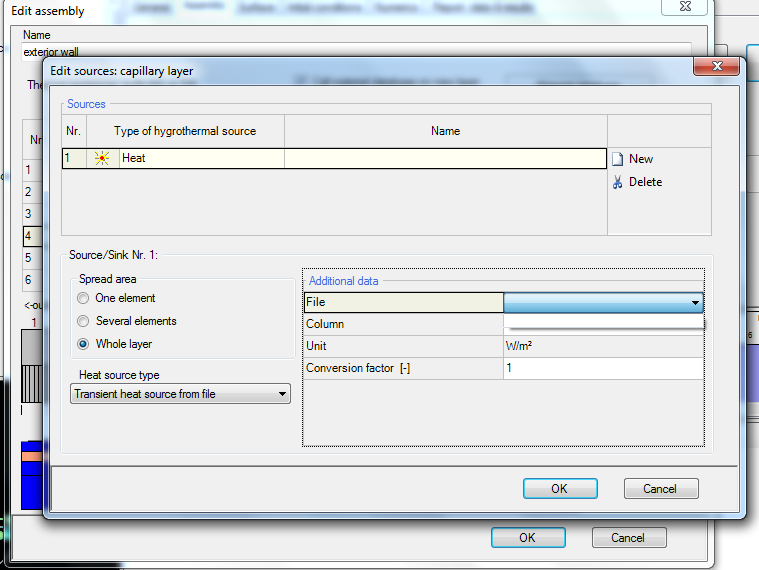Image resolution: width=759 pixels, height=570 pixels.
Task: Click the assembly Name field 'exterior wall'
Action: tap(300, 52)
